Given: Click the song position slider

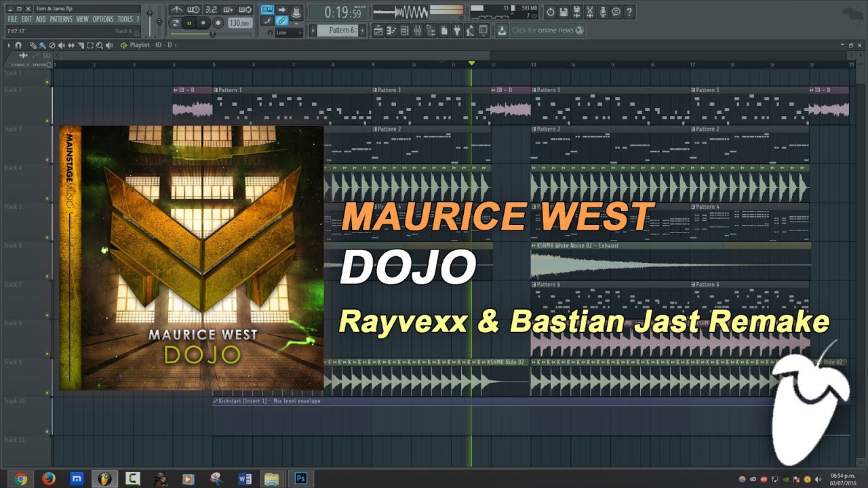Looking at the screenshot, I should tap(211, 35).
